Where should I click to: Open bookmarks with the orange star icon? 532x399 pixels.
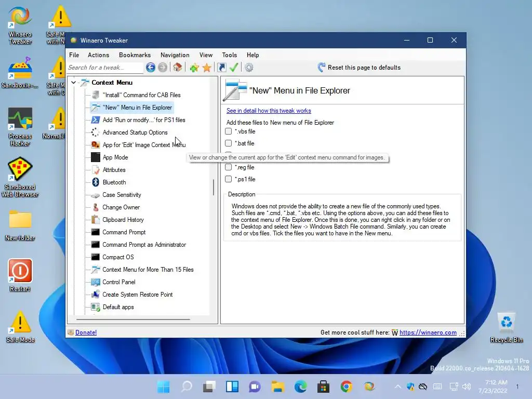(207, 68)
